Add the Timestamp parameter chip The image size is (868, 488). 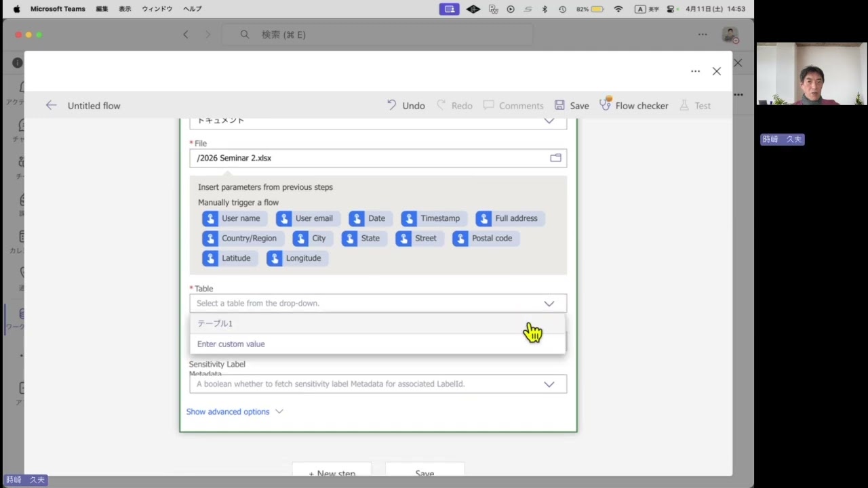pos(434,218)
